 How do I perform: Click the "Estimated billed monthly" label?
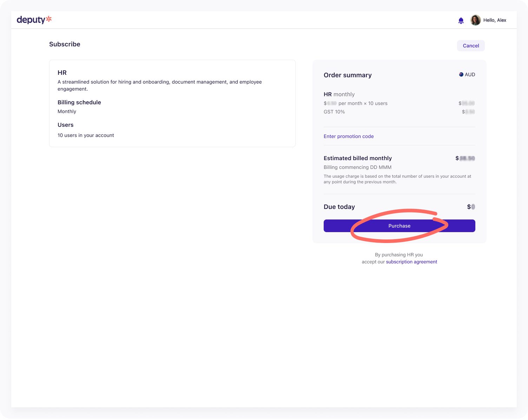[357, 158]
